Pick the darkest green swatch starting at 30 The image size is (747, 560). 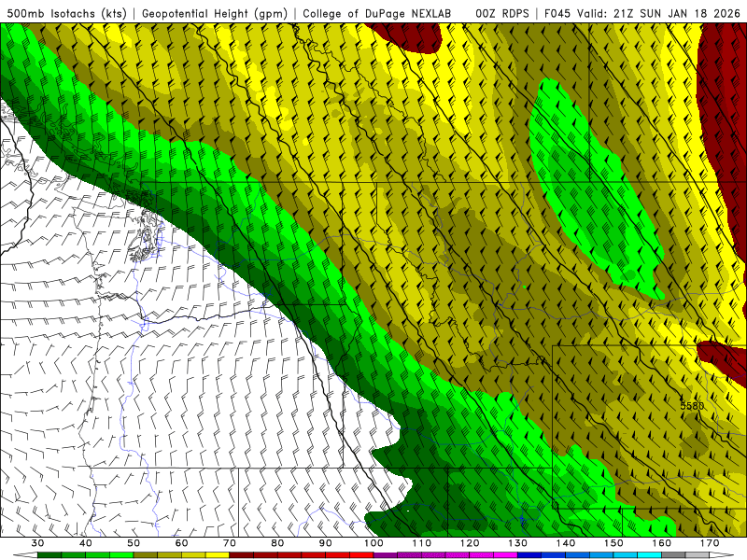point(49,555)
